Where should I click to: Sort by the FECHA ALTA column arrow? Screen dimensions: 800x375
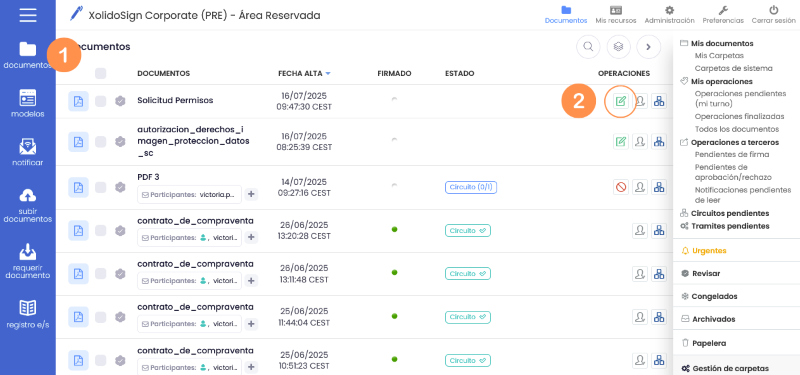point(328,73)
